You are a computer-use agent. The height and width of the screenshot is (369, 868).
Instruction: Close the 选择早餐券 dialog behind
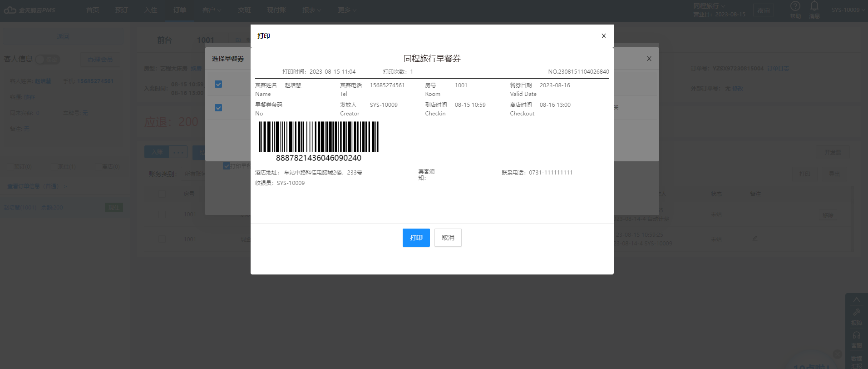tap(649, 59)
